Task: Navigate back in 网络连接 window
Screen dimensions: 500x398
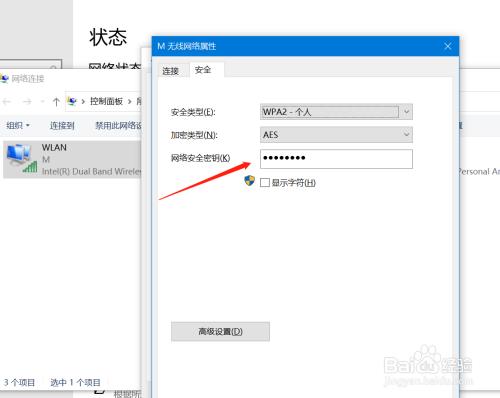Action: coord(7,101)
